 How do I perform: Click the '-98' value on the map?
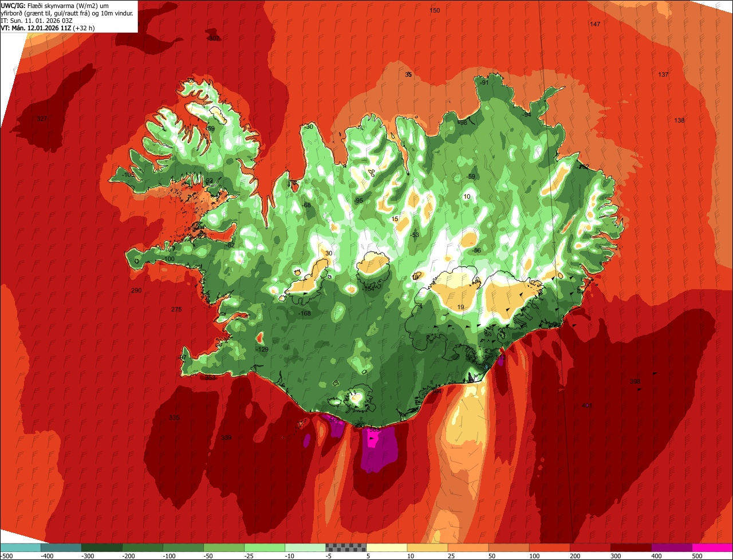[x=462, y=123]
